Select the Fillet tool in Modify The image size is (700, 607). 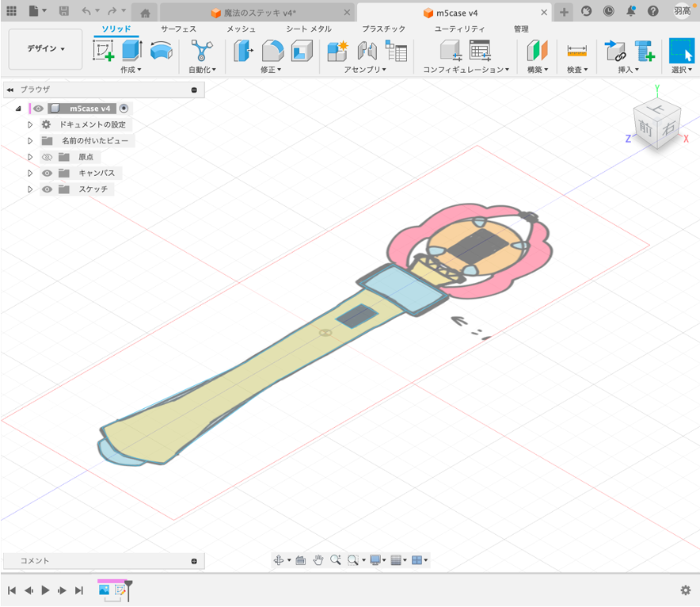[x=273, y=51]
